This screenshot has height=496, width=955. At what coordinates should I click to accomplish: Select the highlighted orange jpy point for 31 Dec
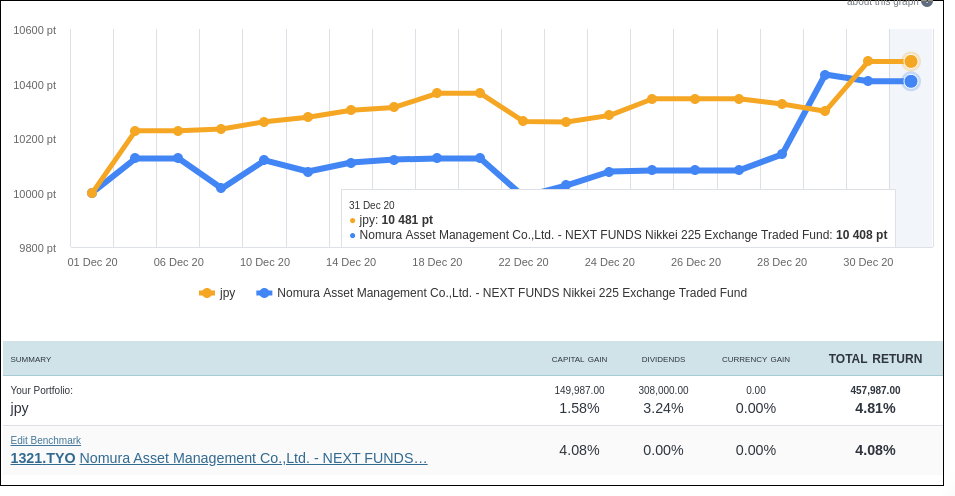911,61
